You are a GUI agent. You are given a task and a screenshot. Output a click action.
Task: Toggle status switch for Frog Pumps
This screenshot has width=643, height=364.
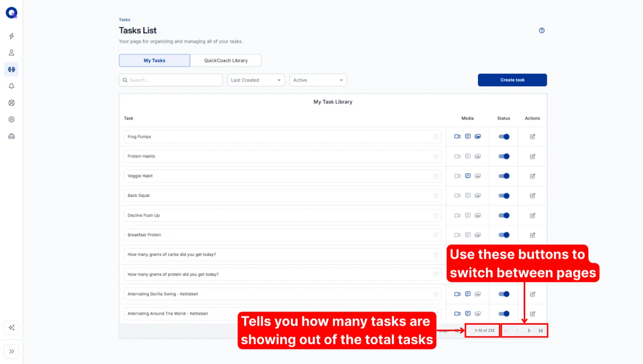pyautogui.click(x=504, y=137)
